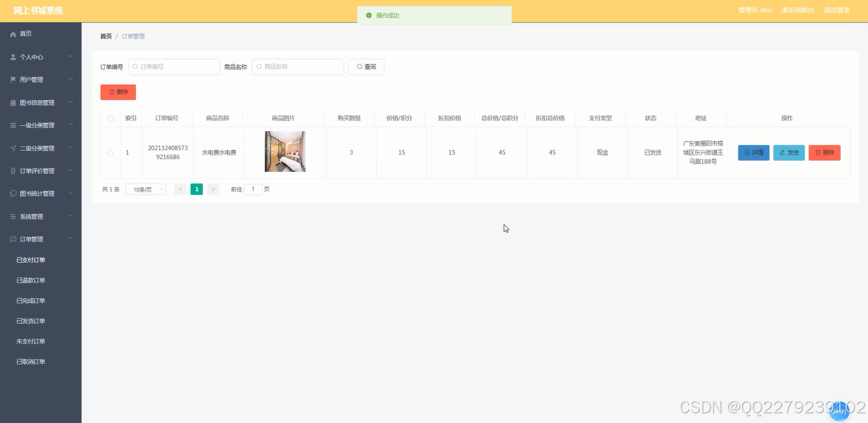The width and height of the screenshot is (868, 423).
Task: Open the 10条/页 page-size dropdown
Action: (145, 189)
